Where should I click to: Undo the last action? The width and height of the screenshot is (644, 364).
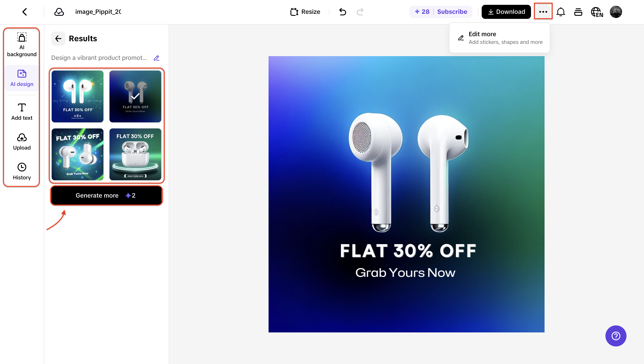(343, 12)
